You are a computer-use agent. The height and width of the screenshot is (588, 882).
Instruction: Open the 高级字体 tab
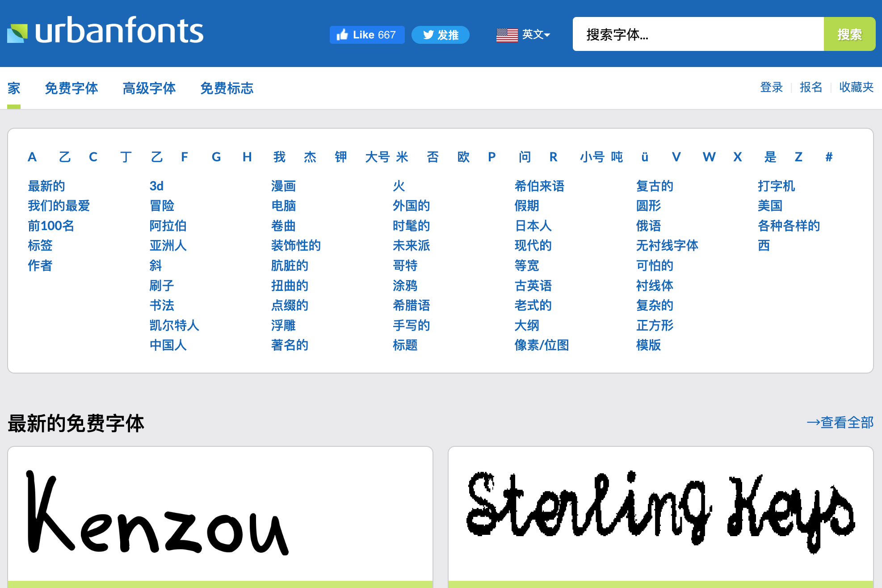tap(149, 88)
